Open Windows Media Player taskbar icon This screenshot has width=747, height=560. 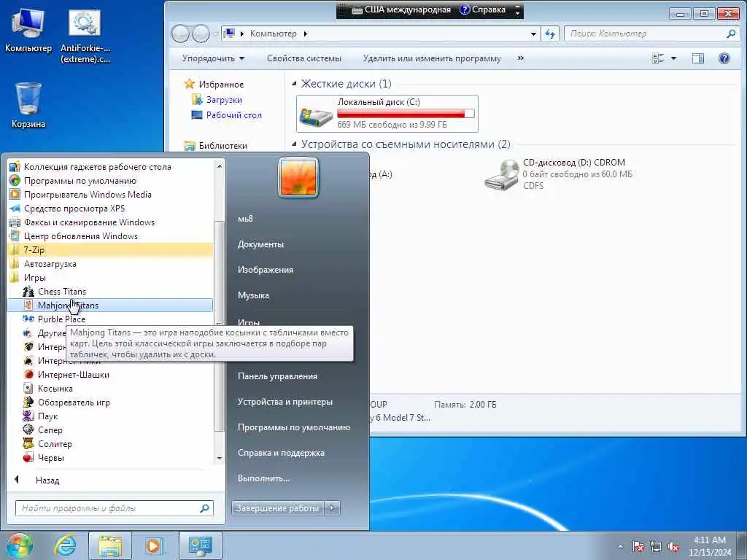pyautogui.click(x=153, y=545)
